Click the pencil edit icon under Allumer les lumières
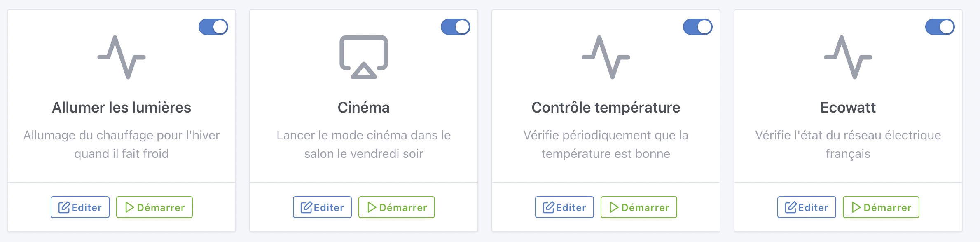This screenshot has width=980, height=242. tap(64, 207)
